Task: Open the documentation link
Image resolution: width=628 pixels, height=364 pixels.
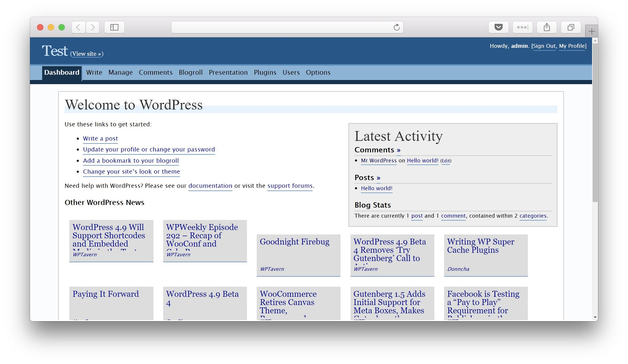Action: point(210,186)
